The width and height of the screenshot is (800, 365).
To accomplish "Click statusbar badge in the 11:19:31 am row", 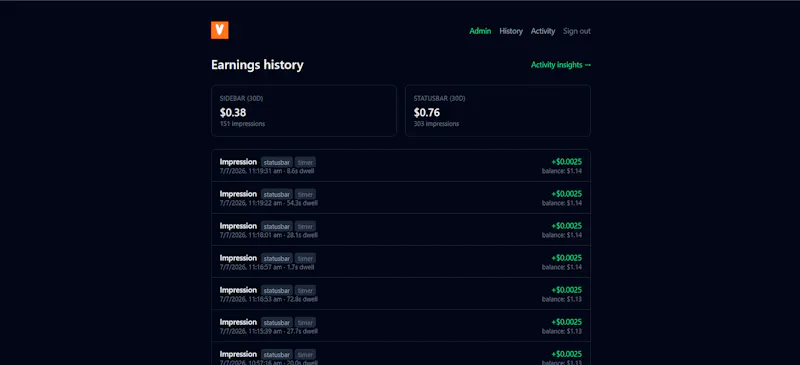I will click(x=277, y=162).
